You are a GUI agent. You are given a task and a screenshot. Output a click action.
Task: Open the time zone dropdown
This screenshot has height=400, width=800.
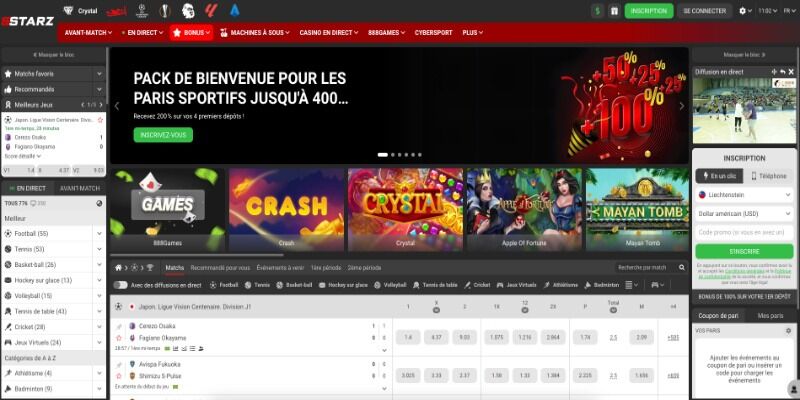point(767,11)
